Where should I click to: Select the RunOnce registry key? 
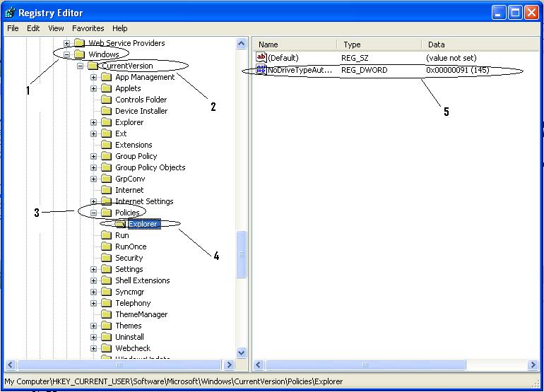131,247
